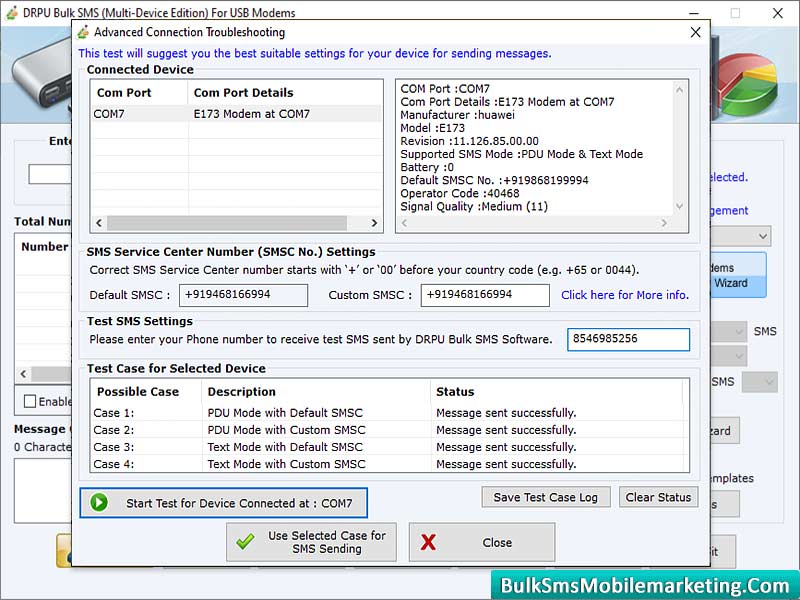Open the dropdown next to SMS label in main window
The width and height of the screenshot is (800, 600).
click(730, 332)
